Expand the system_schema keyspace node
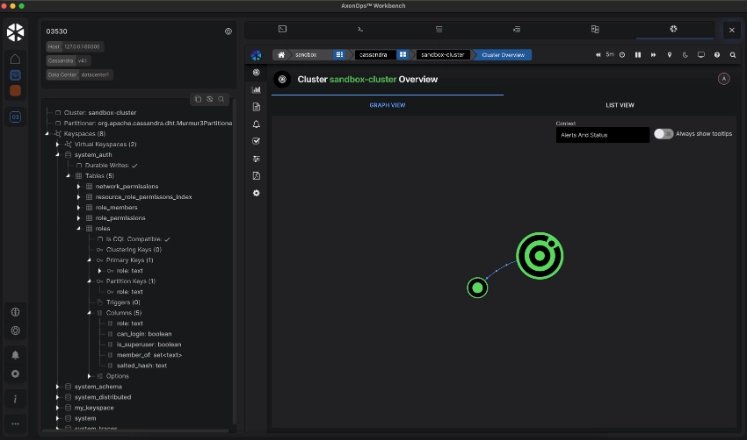 (57, 386)
